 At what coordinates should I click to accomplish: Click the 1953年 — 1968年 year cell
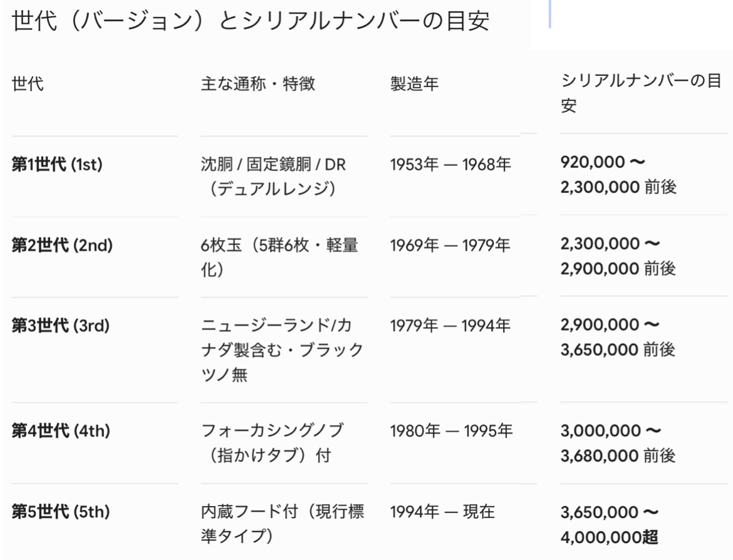[450, 165]
